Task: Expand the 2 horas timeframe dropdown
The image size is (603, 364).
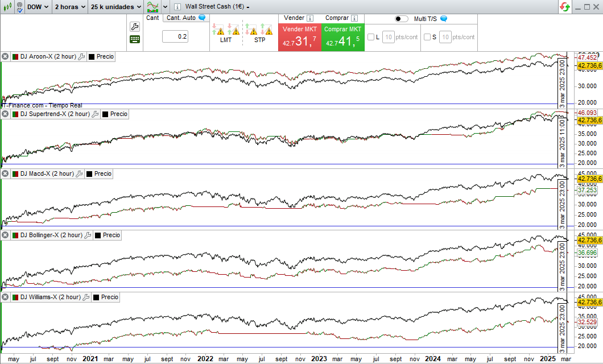Action: click(x=69, y=7)
